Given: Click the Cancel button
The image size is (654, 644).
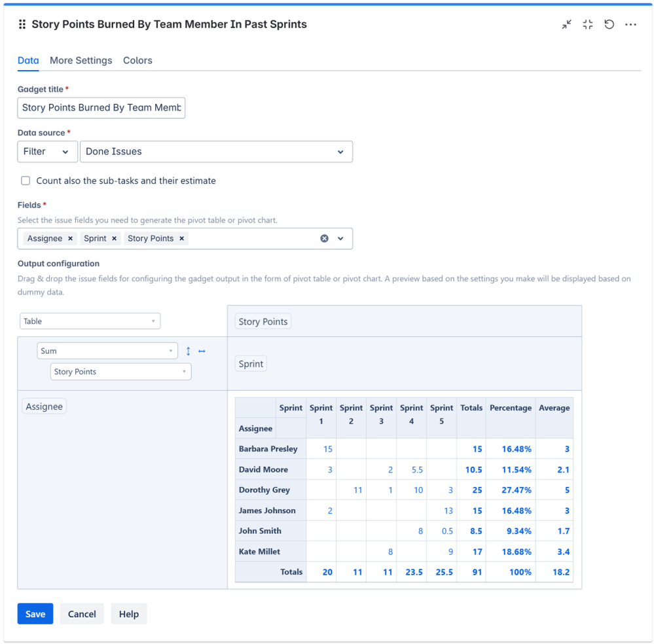Looking at the screenshot, I should pos(82,613).
